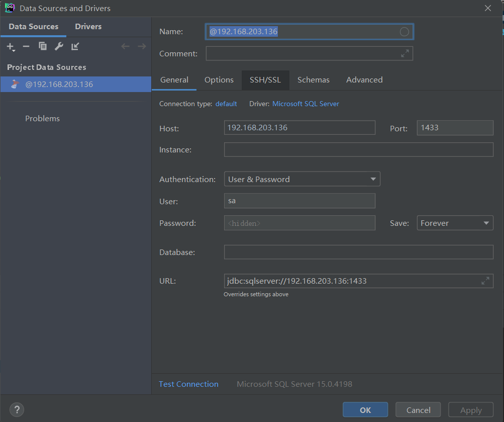Open the Schemas tab
Screen dimensions: 504x422
(x=314, y=80)
